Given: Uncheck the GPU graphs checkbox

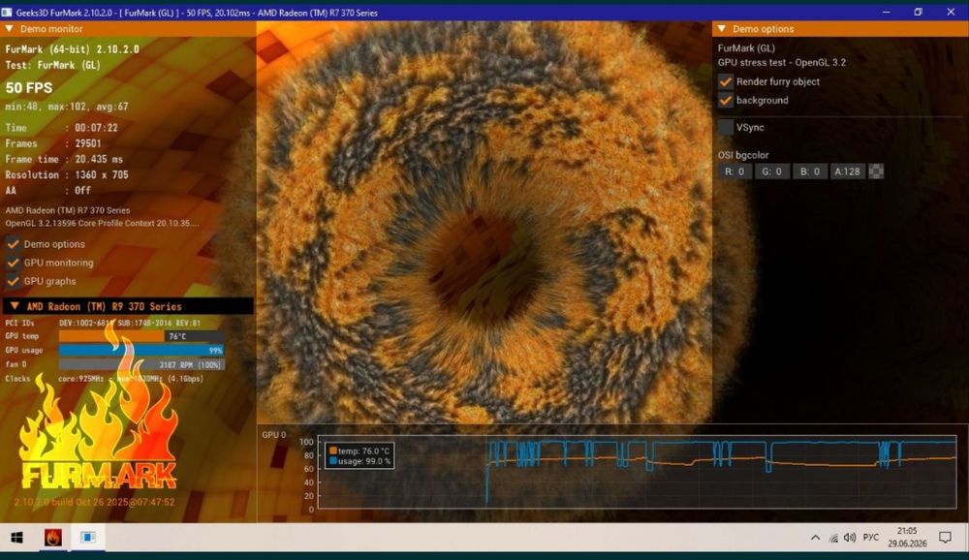Looking at the screenshot, I should 13,281.
